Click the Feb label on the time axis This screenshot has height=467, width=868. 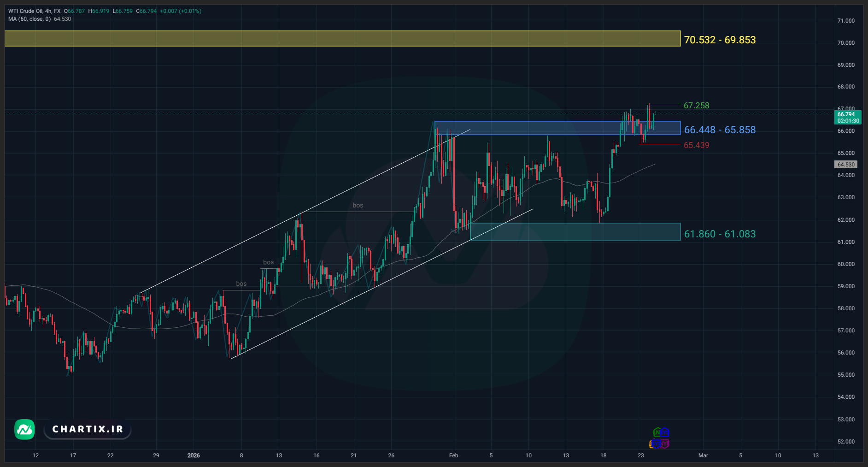pos(453,455)
